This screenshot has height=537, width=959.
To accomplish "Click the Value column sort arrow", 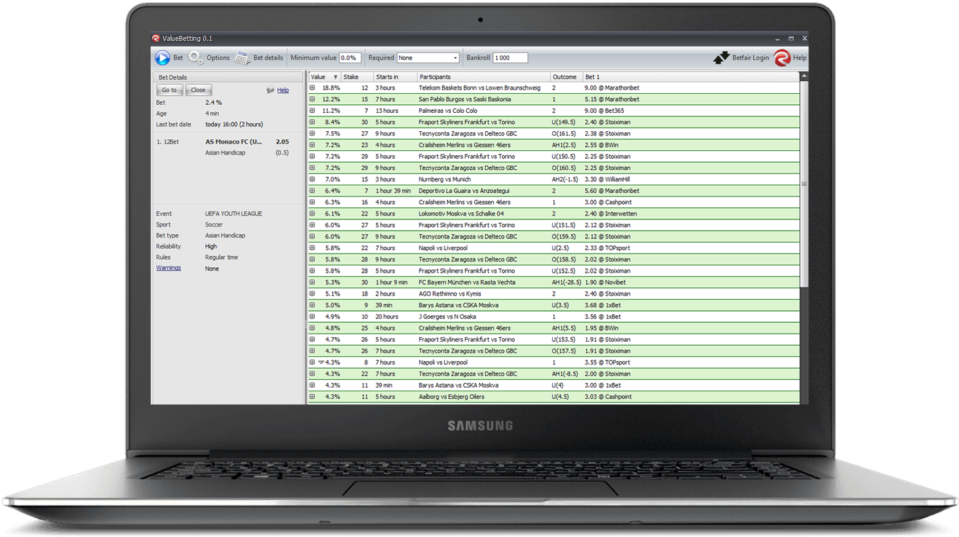I will point(333,76).
